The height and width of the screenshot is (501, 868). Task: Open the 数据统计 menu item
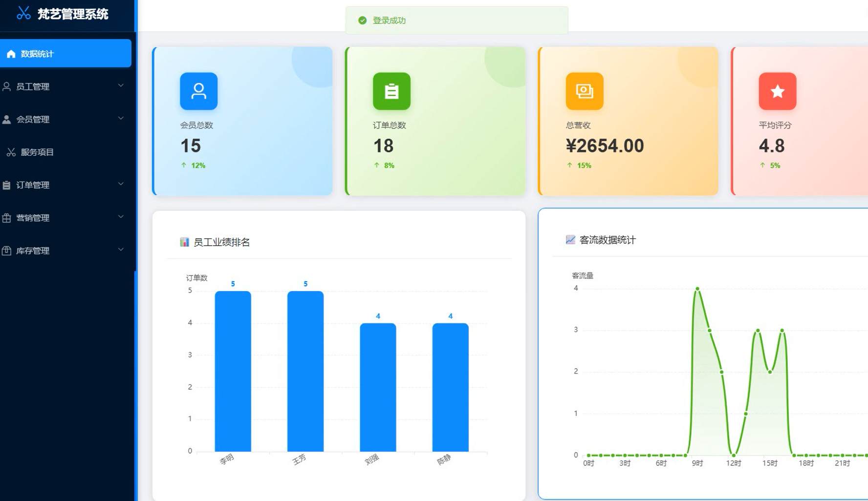(x=65, y=53)
